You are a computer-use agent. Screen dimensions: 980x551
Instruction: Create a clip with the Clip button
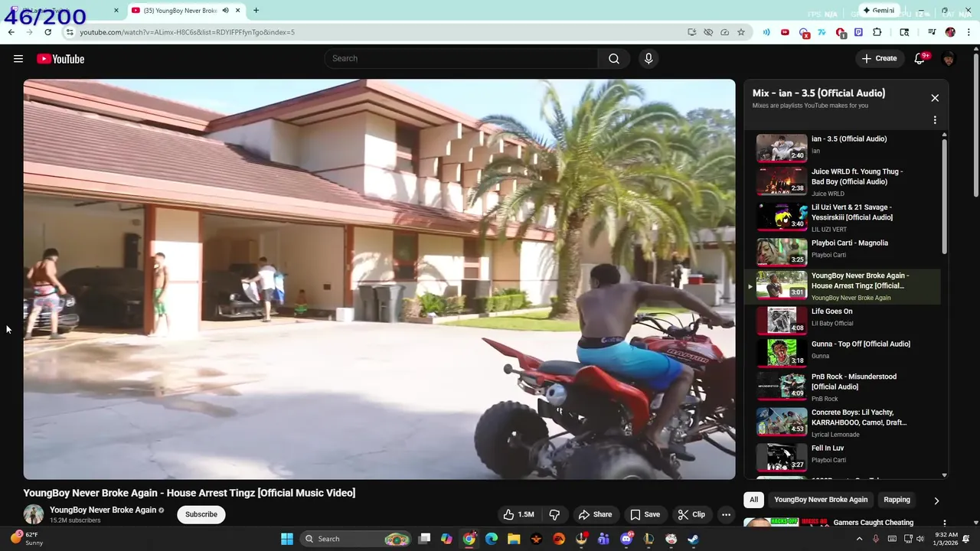tap(691, 514)
